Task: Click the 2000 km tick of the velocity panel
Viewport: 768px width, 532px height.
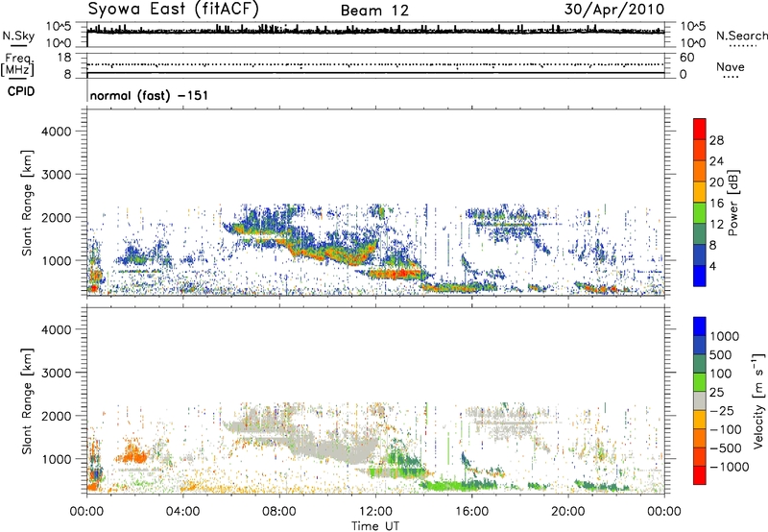Action: click(x=57, y=416)
